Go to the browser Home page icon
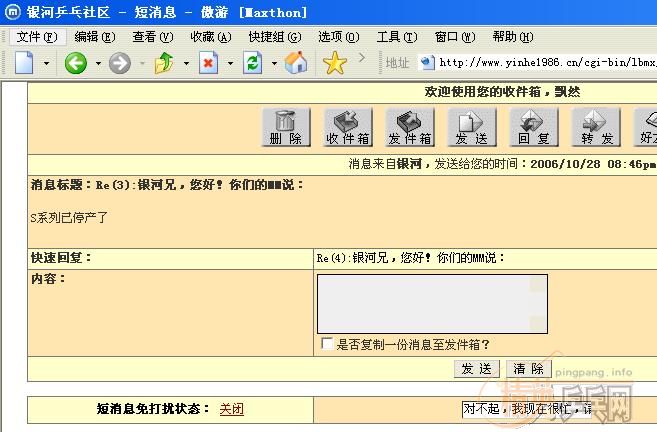Image resolution: width=657 pixels, height=432 pixels. (296, 63)
